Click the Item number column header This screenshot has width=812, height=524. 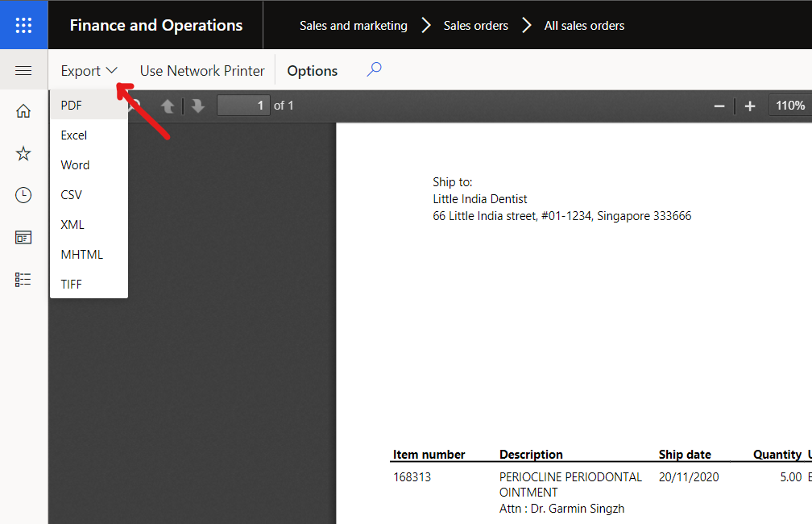coord(429,455)
